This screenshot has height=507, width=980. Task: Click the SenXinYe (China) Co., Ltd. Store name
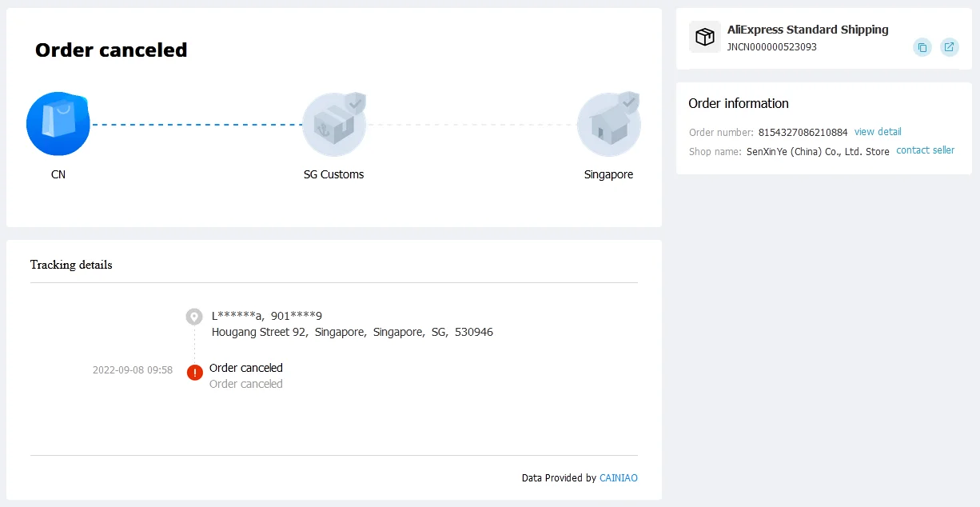tap(818, 152)
